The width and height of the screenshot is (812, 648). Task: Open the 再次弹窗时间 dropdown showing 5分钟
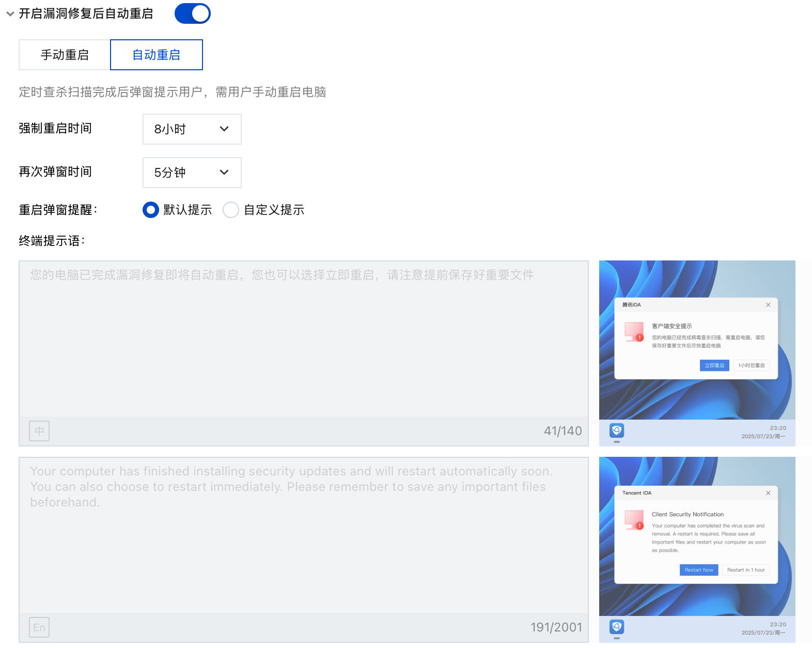click(x=192, y=173)
